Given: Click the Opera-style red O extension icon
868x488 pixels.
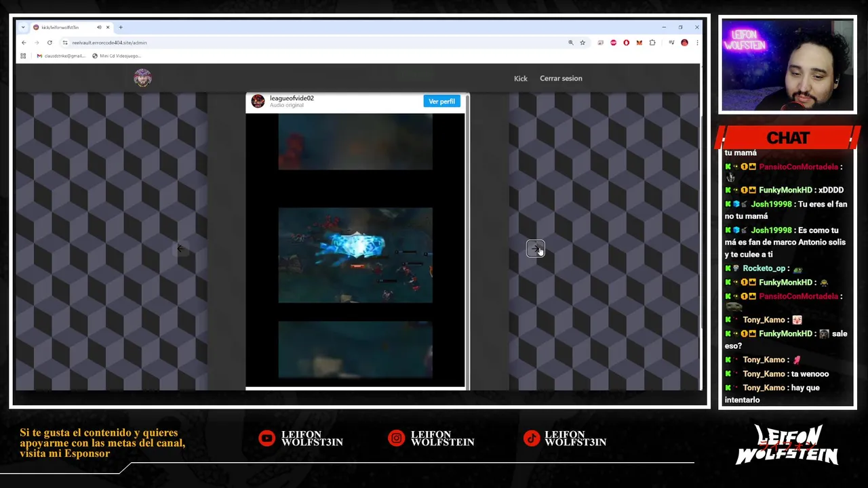Looking at the screenshot, I should (x=626, y=43).
